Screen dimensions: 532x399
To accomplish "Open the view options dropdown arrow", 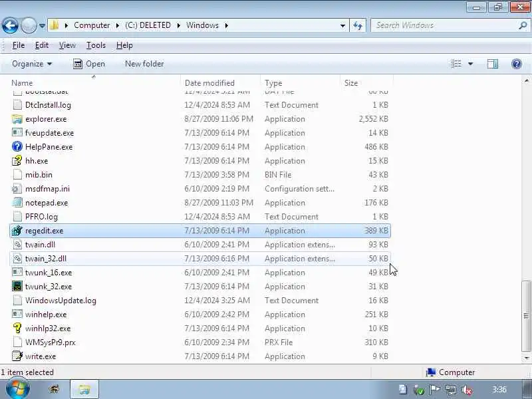I will pyautogui.click(x=471, y=64).
